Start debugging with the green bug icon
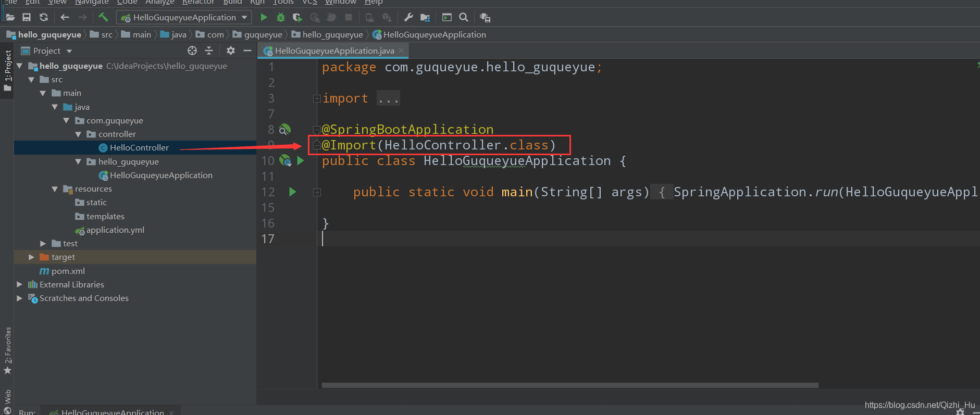 (x=281, y=17)
